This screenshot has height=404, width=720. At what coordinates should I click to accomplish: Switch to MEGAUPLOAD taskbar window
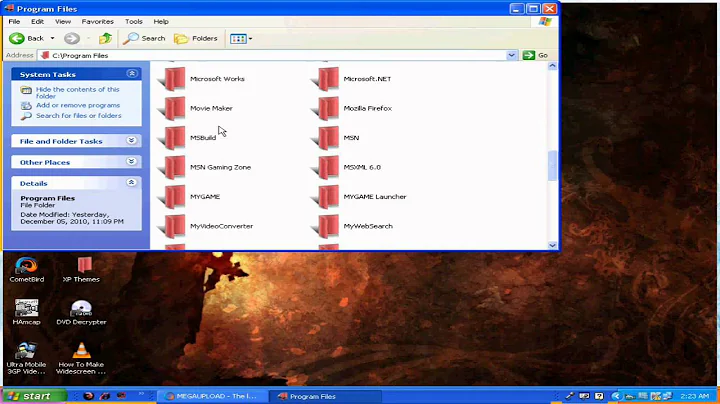pyautogui.click(x=213, y=396)
